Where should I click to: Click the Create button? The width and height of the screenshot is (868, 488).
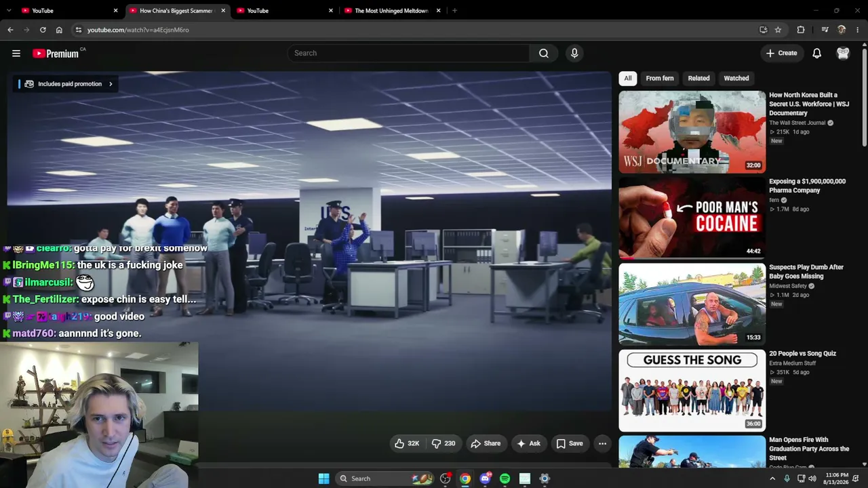click(782, 54)
